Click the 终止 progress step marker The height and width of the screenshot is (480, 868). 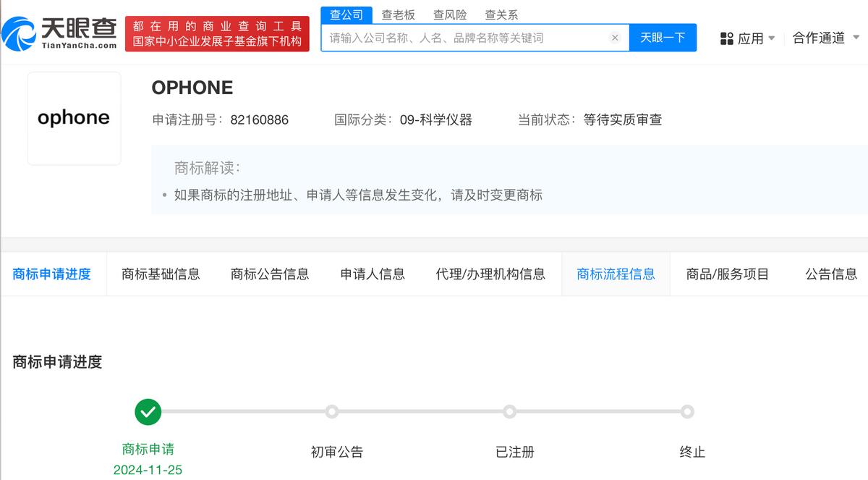(687, 412)
